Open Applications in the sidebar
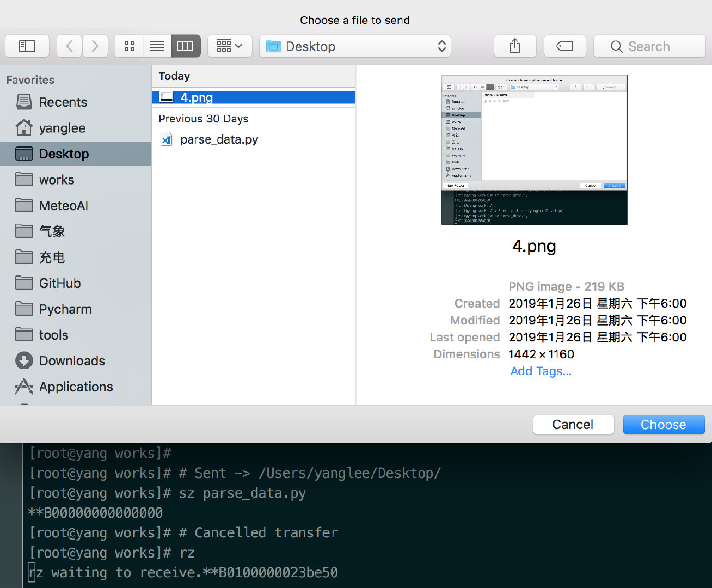This screenshot has height=588, width=712. (x=76, y=387)
